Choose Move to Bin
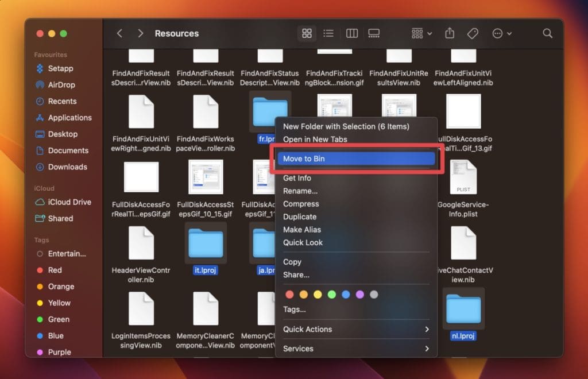 pos(355,158)
